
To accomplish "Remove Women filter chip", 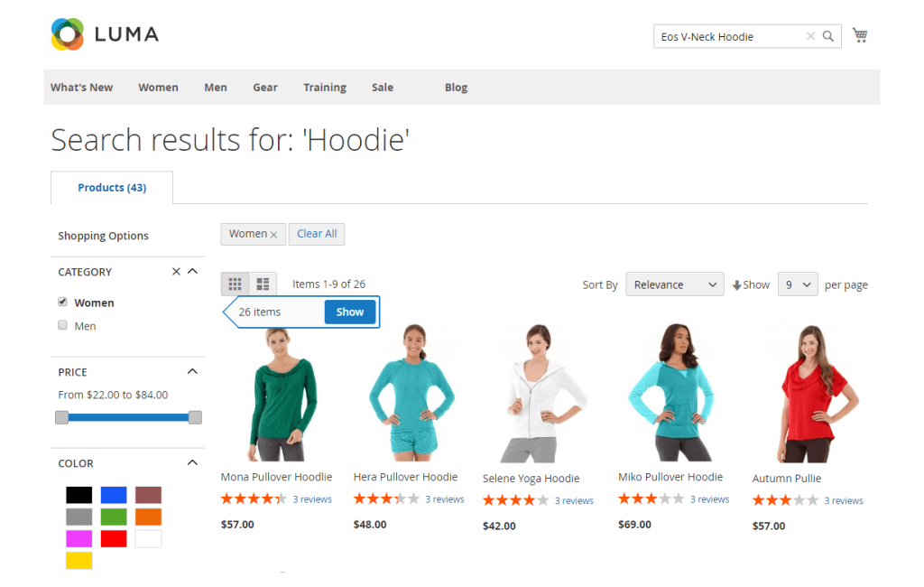I will tap(273, 235).
